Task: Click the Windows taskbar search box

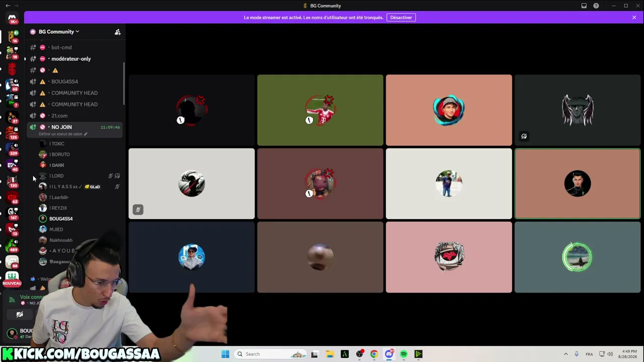Action: click(271, 354)
